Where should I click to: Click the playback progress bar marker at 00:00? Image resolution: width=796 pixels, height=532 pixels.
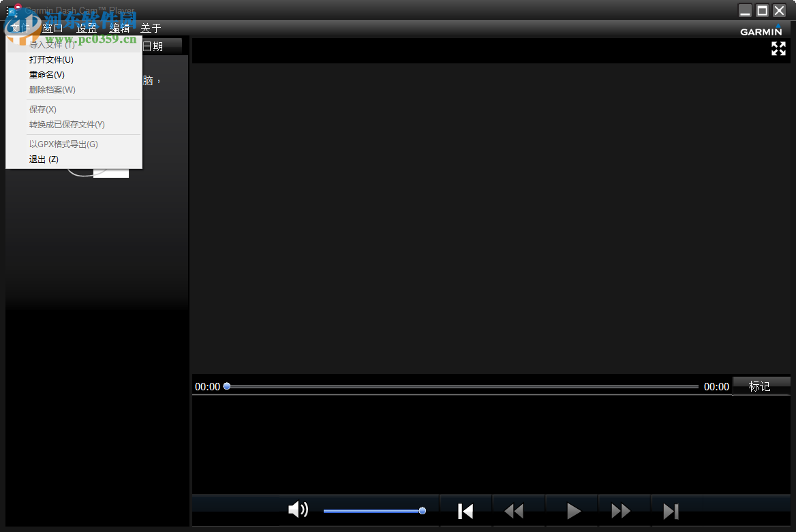pyautogui.click(x=227, y=386)
